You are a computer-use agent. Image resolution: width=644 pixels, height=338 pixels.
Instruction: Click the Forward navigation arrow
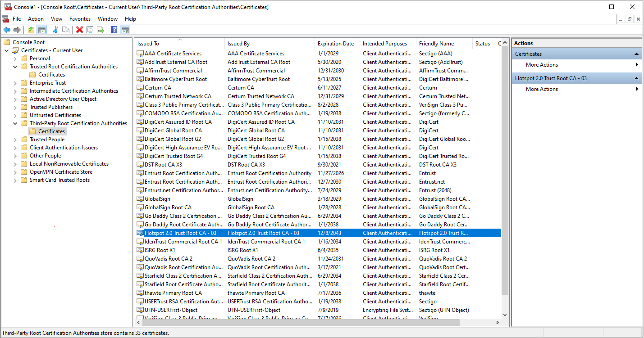[17, 29]
